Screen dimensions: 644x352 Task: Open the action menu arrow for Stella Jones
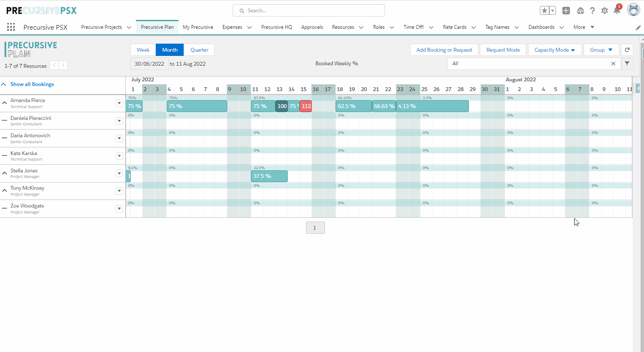point(119,173)
